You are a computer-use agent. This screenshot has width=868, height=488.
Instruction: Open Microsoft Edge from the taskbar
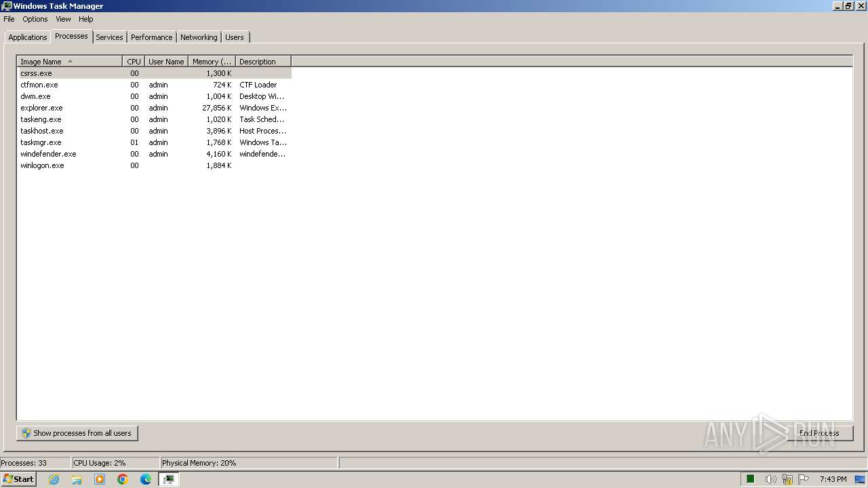[146, 479]
